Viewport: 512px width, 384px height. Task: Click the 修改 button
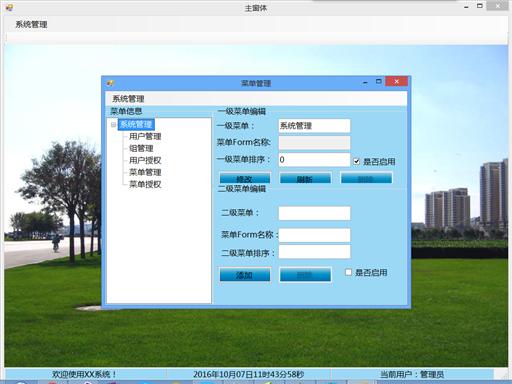tap(245, 178)
